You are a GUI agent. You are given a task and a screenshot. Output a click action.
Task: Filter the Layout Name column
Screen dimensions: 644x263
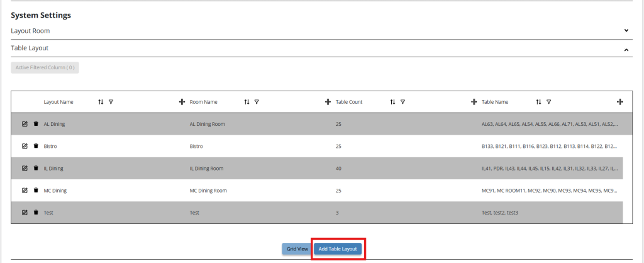(x=111, y=102)
